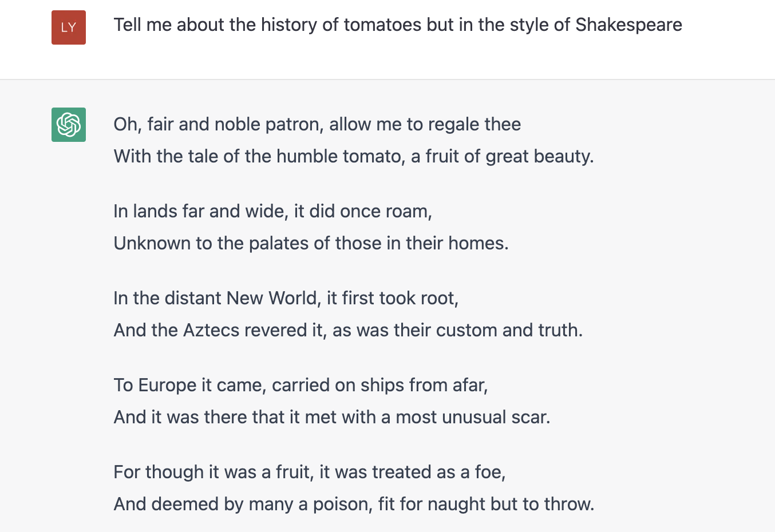Viewport: 775px width, 532px height.
Task: Click the line "Oh, fair and noble patron"
Action: [317, 124]
